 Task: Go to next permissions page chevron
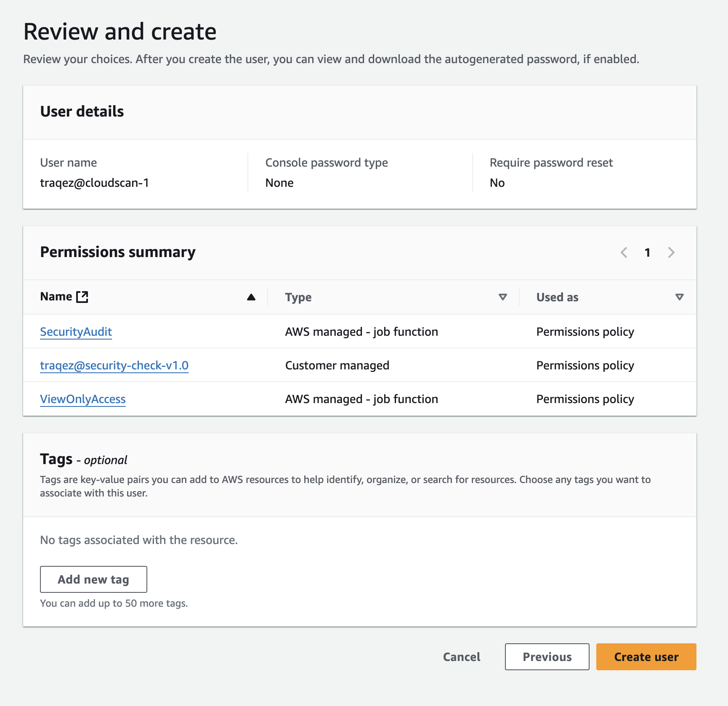pyautogui.click(x=671, y=252)
